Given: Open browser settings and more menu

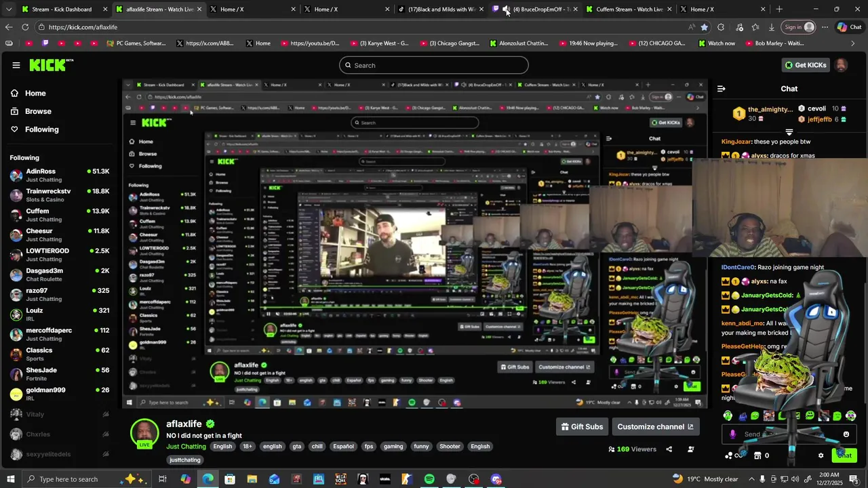Looking at the screenshot, I should (x=825, y=27).
